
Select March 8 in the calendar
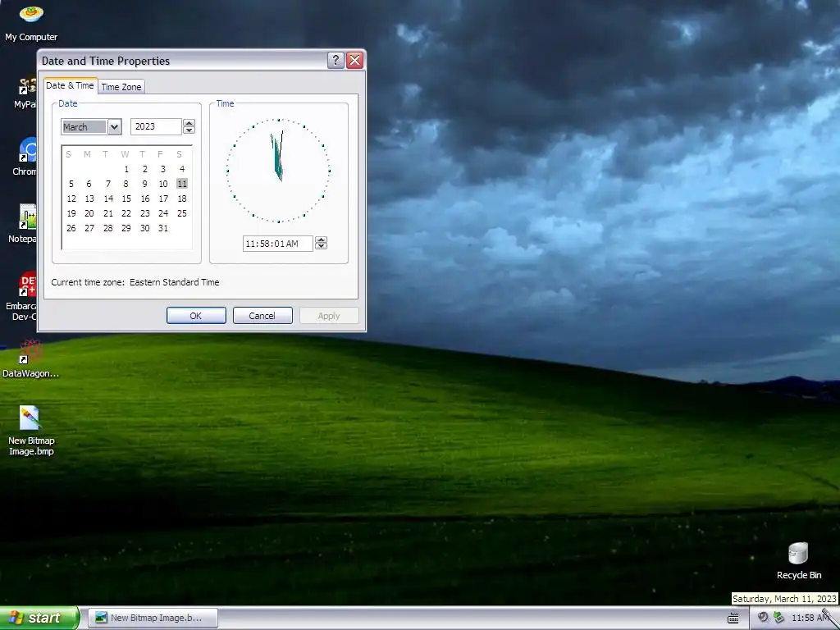pos(126,184)
